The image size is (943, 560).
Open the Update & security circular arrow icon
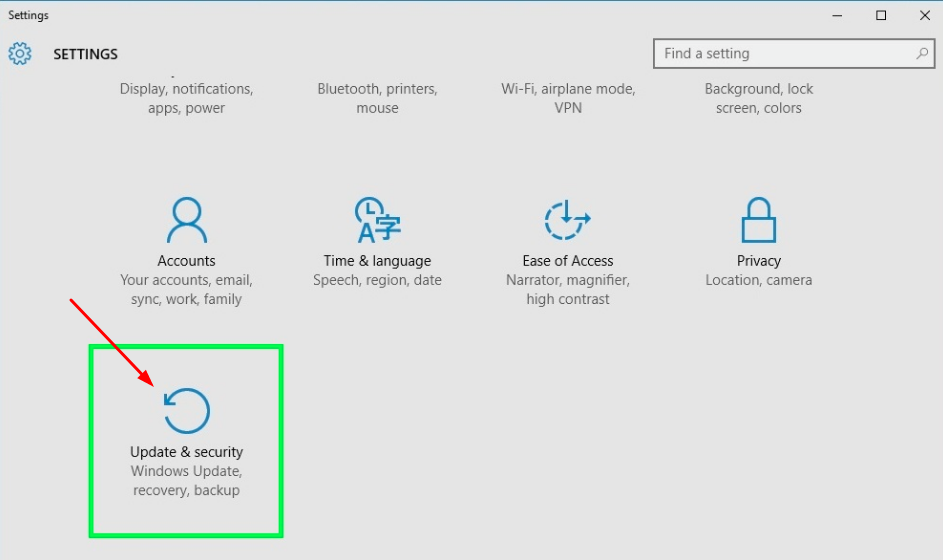186,411
